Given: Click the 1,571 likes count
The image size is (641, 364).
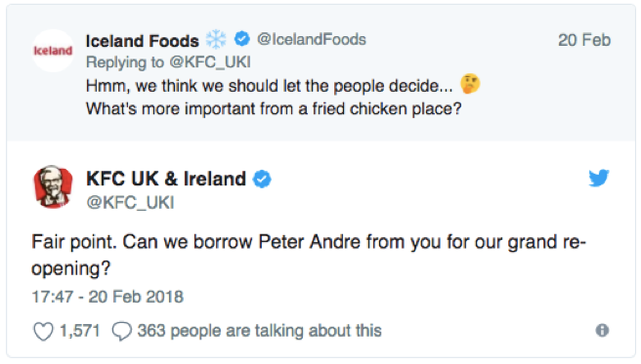Looking at the screenshot, I should tap(80, 331).
